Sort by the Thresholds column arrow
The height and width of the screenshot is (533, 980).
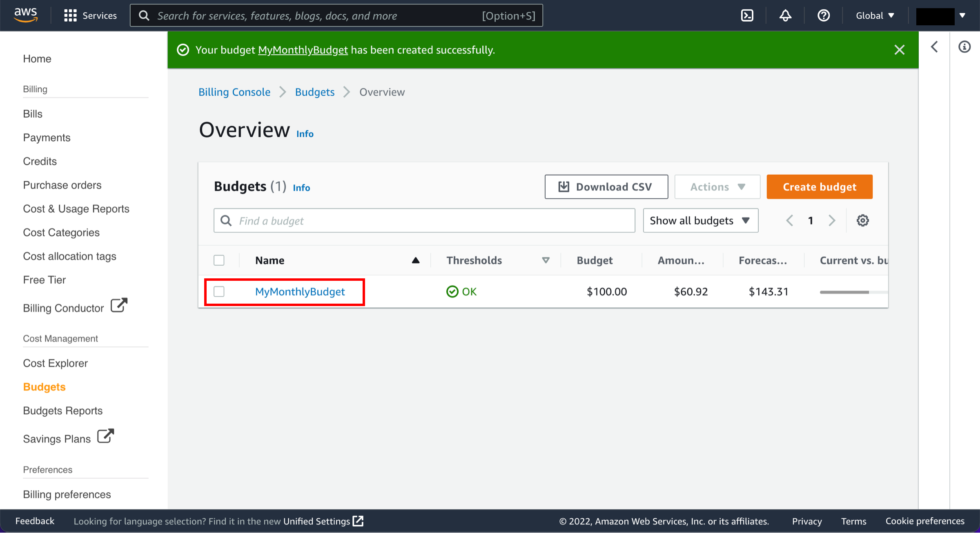(546, 260)
